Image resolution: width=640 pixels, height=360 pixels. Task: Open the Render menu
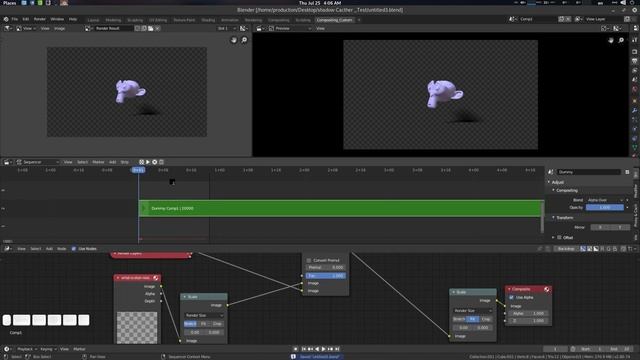(x=40, y=19)
